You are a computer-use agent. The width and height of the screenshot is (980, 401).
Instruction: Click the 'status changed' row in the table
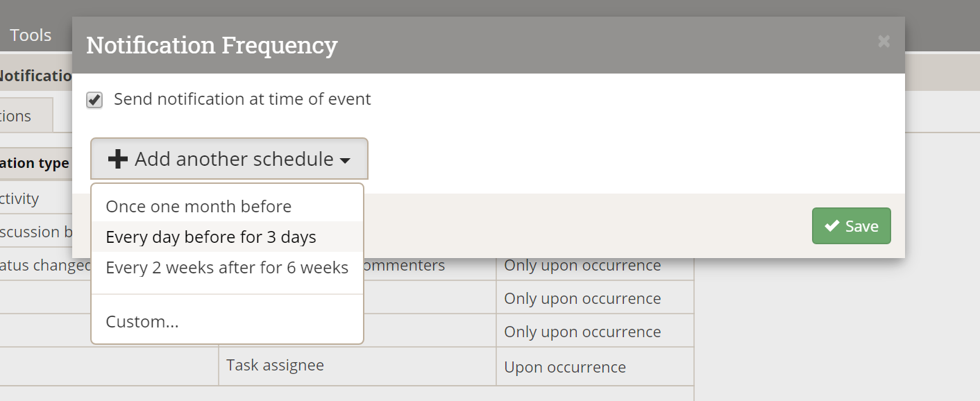coord(44,266)
